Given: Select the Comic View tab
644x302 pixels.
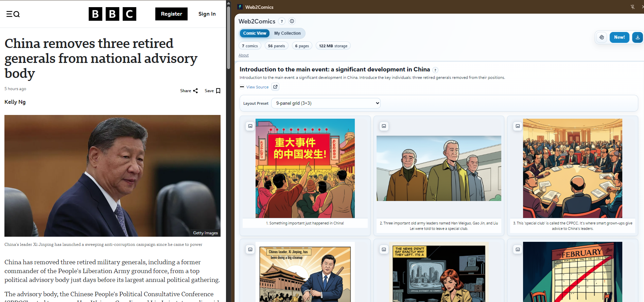Looking at the screenshot, I should pos(255,33).
